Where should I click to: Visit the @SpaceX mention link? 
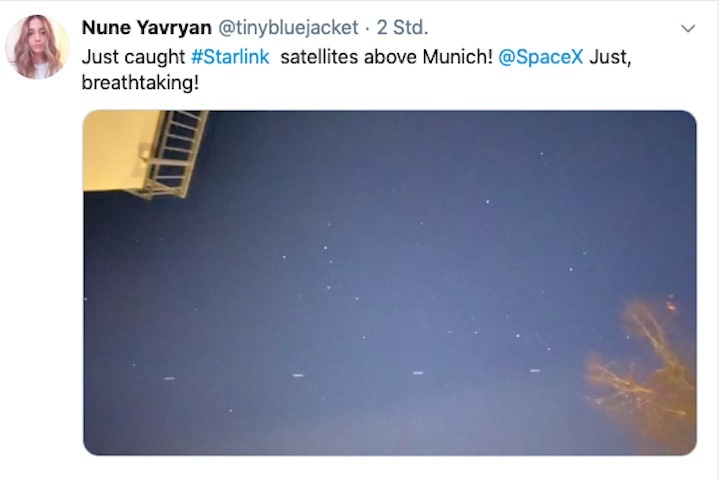tap(540, 57)
